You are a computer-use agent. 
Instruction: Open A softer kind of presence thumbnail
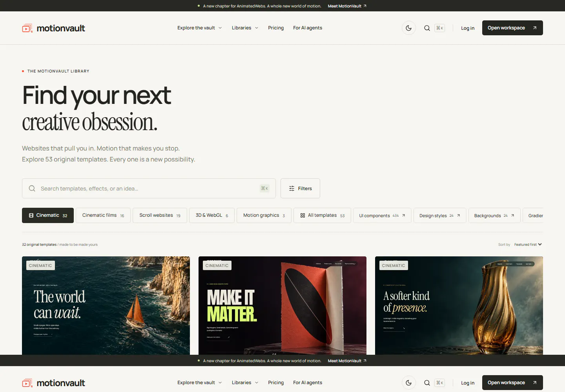459,306
